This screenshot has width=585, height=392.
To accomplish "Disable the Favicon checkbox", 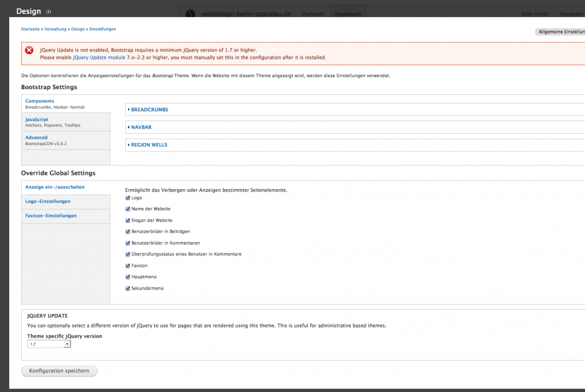I will 128,266.
